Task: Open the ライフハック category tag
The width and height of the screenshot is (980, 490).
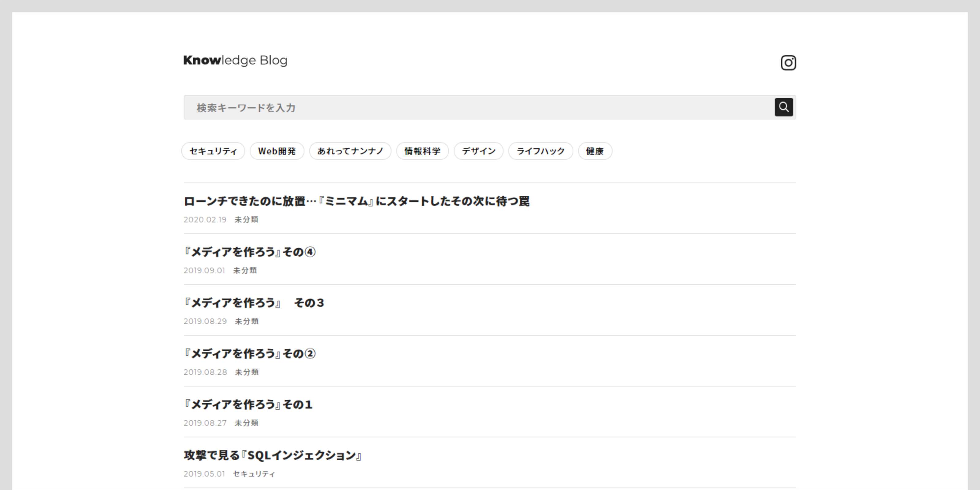Action: pos(540,151)
